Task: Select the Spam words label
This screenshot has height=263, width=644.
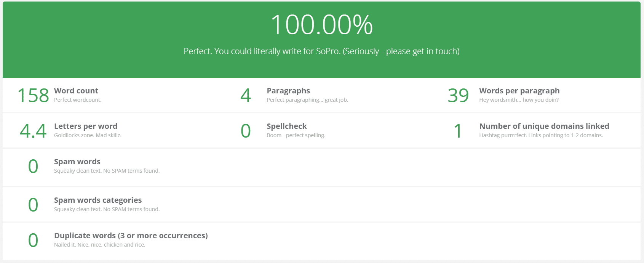Action: (x=77, y=162)
